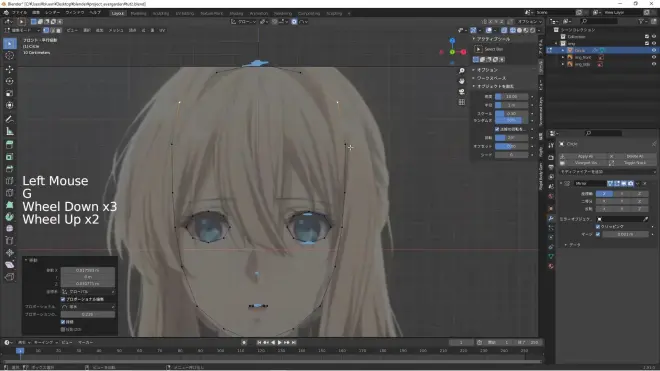The height and width of the screenshot is (371, 660).
Task: Click the Viewport Vis button
Action: 583,163
